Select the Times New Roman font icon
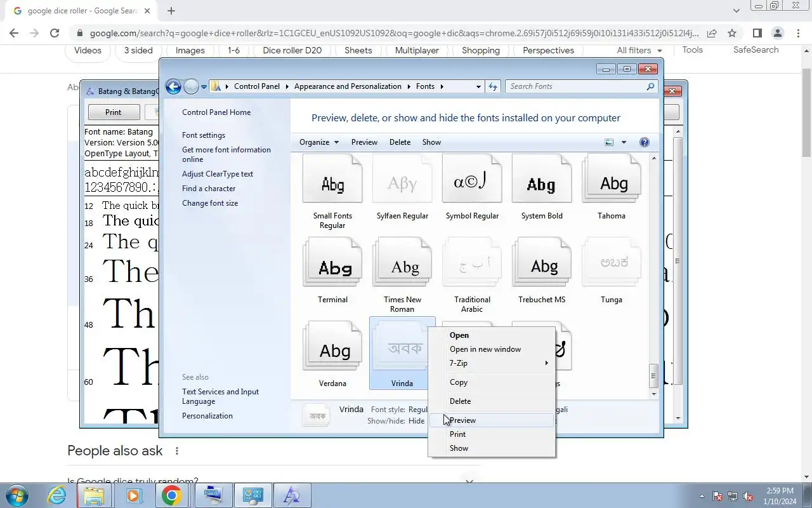812x508 pixels. click(x=402, y=264)
